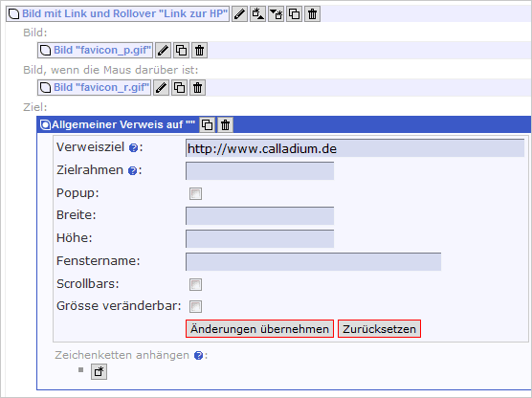Insert new element above 'Link zur HP'
The width and height of the screenshot is (532, 398).
(x=257, y=14)
